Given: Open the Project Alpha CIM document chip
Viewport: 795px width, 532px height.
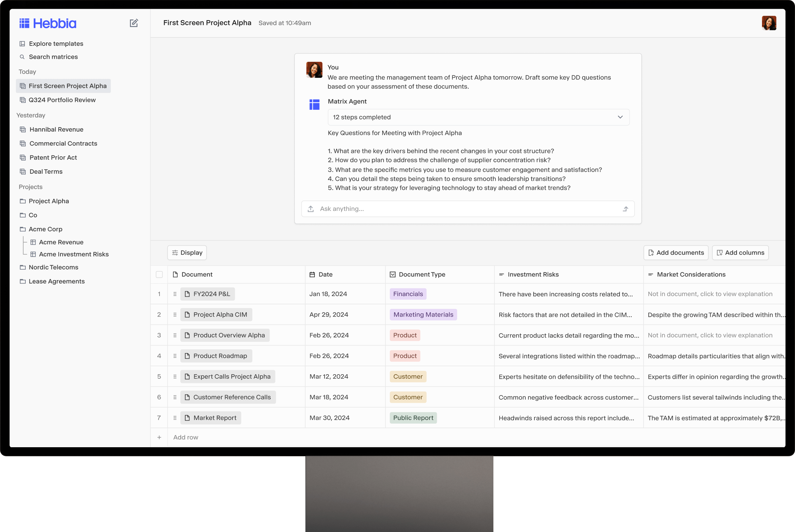Looking at the screenshot, I should pos(216,314).
